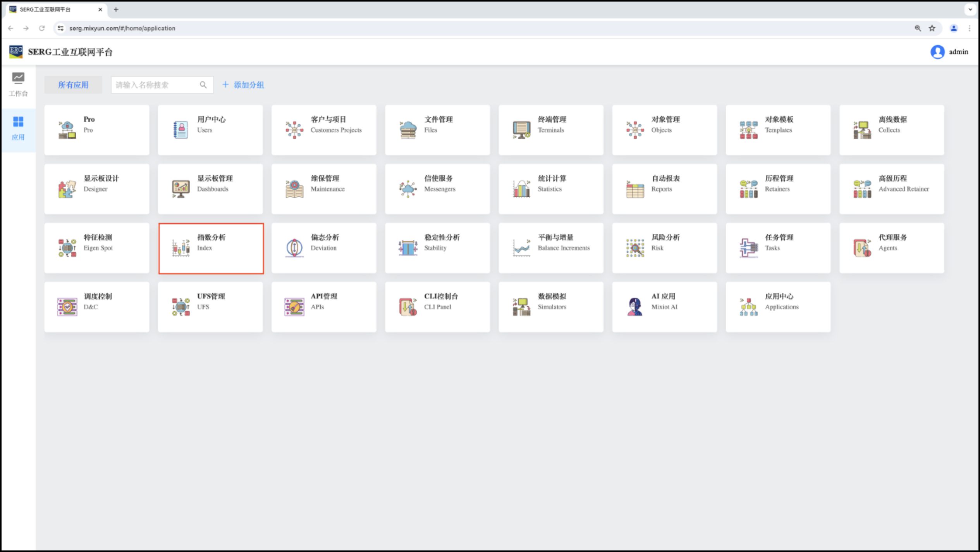Click the Index (指数分析) app icon
The height and width of the screenshot is (552, 980).
pyautogui.click(x=181, y=248)
